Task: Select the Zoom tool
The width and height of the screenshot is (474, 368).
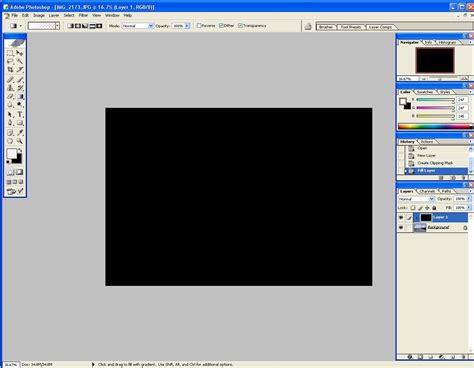Action: 20,141
